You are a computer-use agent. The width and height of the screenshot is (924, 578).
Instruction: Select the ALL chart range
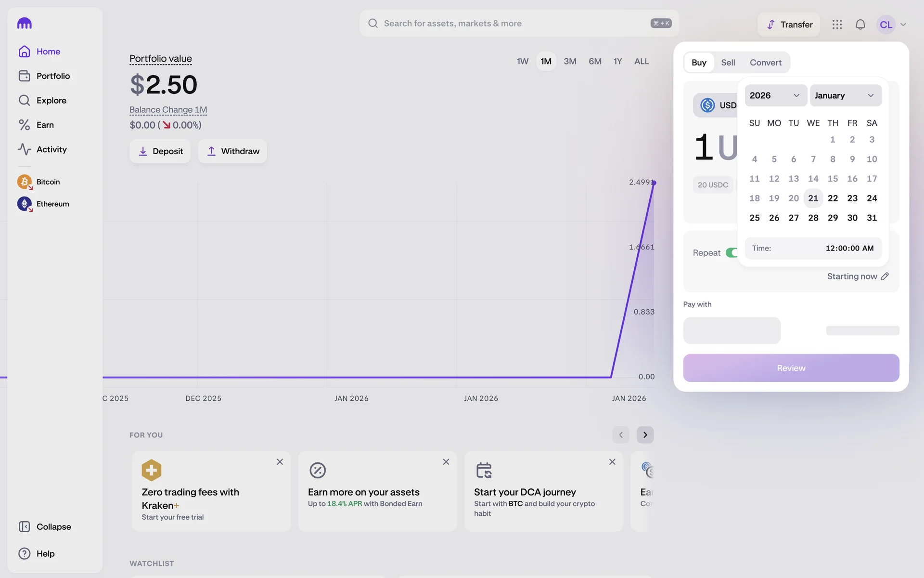pos(641,61)
